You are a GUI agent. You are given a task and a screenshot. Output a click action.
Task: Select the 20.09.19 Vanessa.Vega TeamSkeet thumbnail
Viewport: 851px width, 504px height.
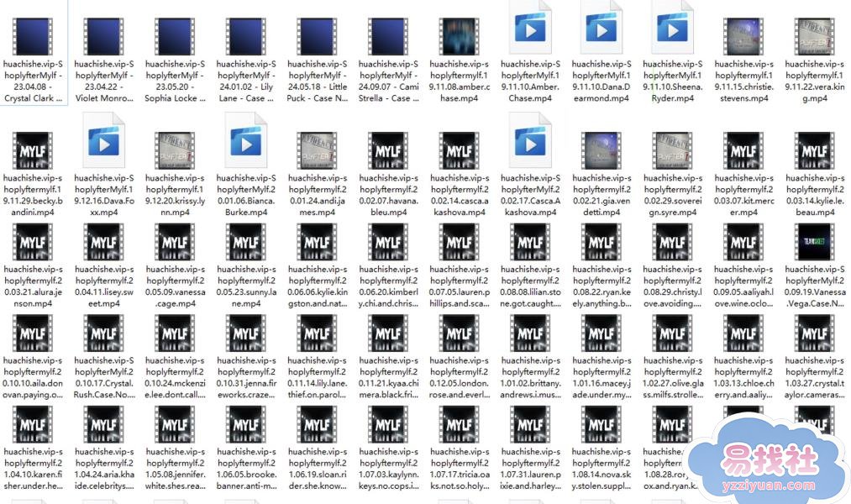(815, 241)
